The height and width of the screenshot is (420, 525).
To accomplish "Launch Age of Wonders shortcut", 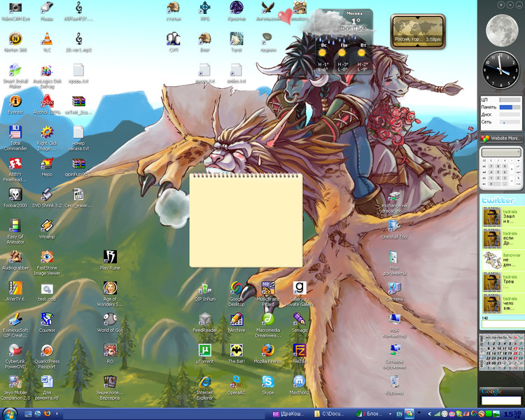I will click(x=110, y=294).
